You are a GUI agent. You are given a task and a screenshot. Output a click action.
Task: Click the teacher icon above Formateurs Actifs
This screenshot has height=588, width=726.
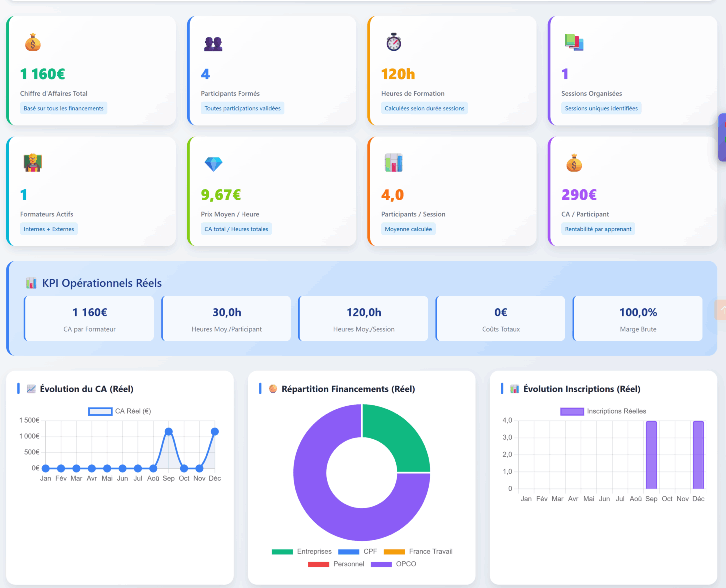pos(33,163)
